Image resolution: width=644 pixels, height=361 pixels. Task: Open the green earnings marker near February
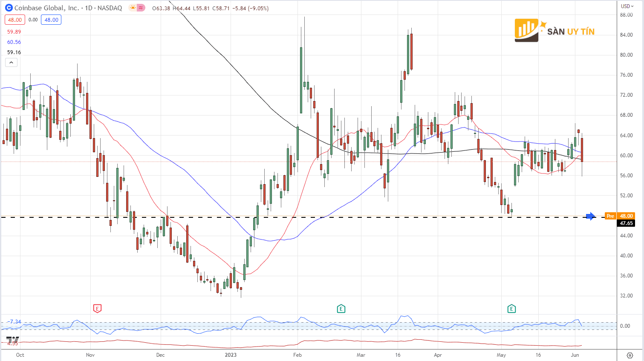click(341, 308)
